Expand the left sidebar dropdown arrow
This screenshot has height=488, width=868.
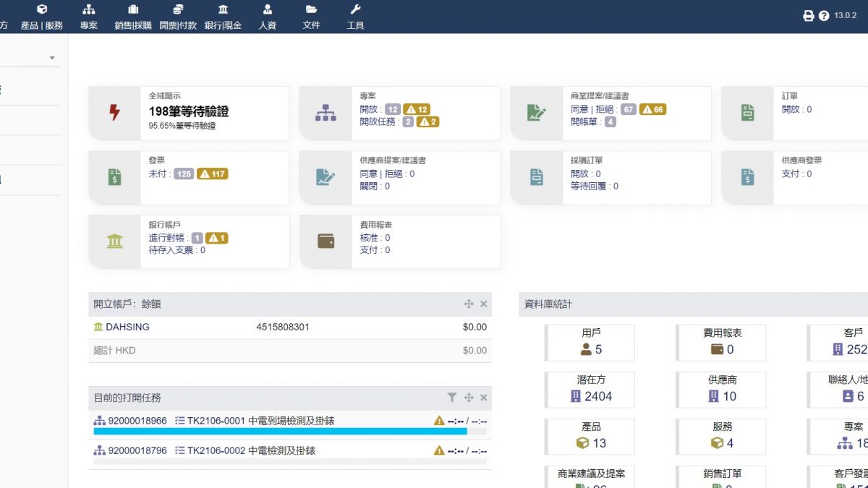pos(52,58)
